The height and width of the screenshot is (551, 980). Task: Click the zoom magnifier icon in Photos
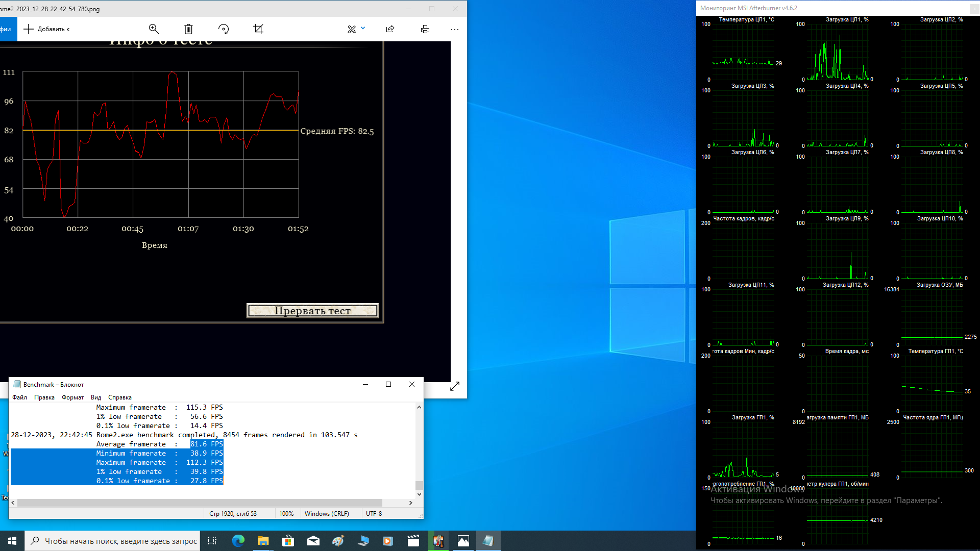tap(154, 29)
